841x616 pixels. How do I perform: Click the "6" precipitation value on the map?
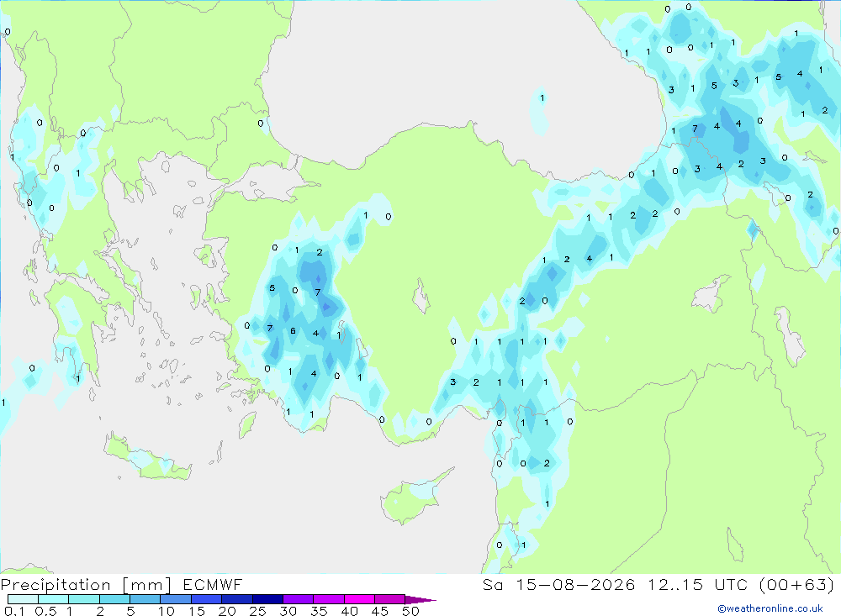pos(293,331)
